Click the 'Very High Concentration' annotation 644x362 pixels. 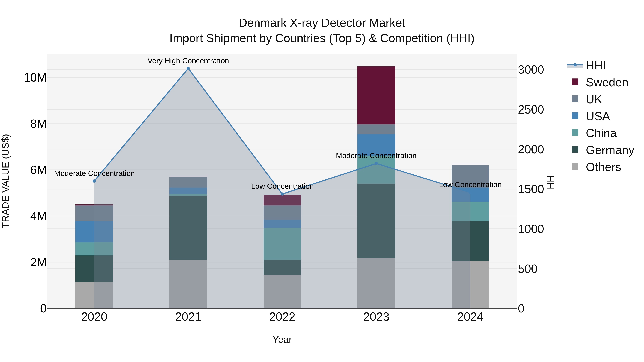tap(188, 61)
